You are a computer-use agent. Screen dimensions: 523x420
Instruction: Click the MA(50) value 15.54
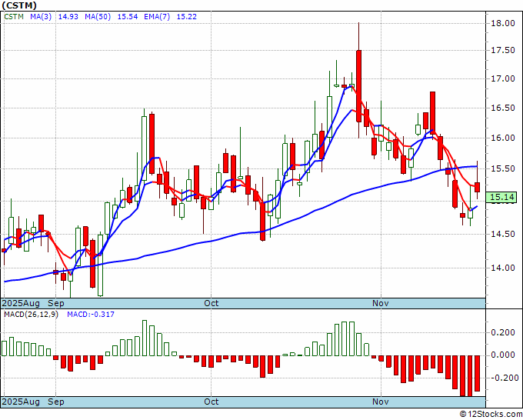(x=128, y=17)
